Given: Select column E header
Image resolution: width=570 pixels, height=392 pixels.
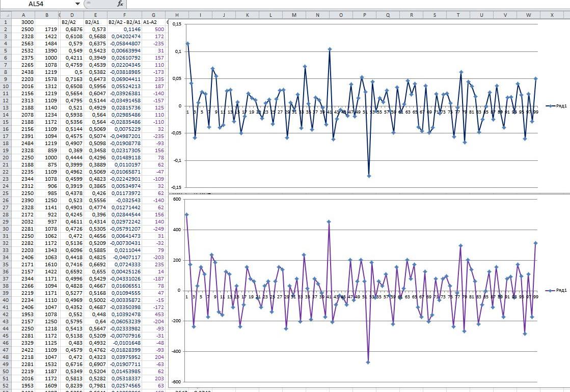Looking at the screenshot, I should point(96,15).
